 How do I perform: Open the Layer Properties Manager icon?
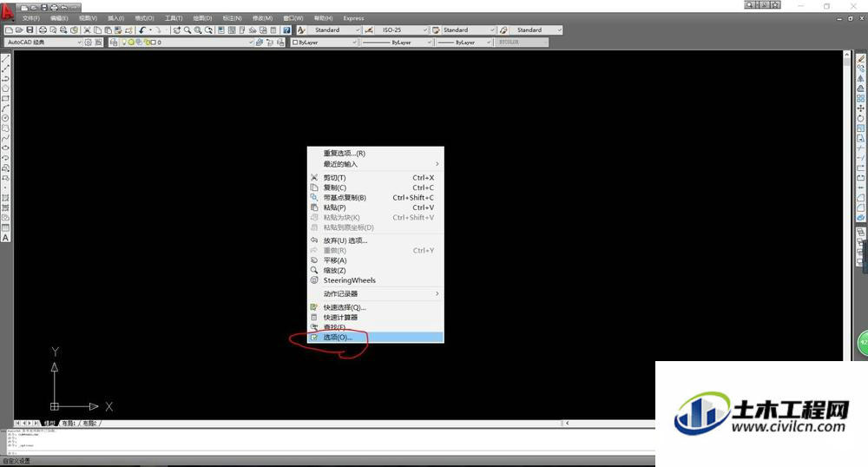[x=114, y=42]
